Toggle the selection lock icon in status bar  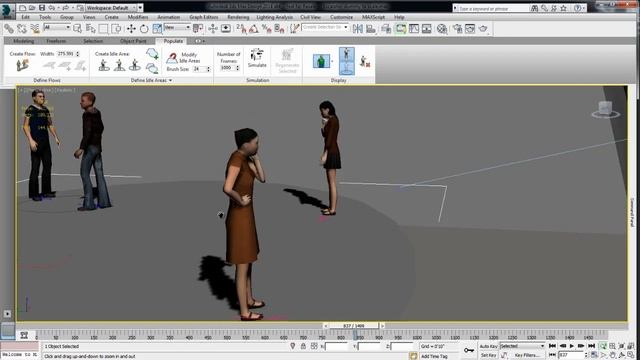pos(303,346)
